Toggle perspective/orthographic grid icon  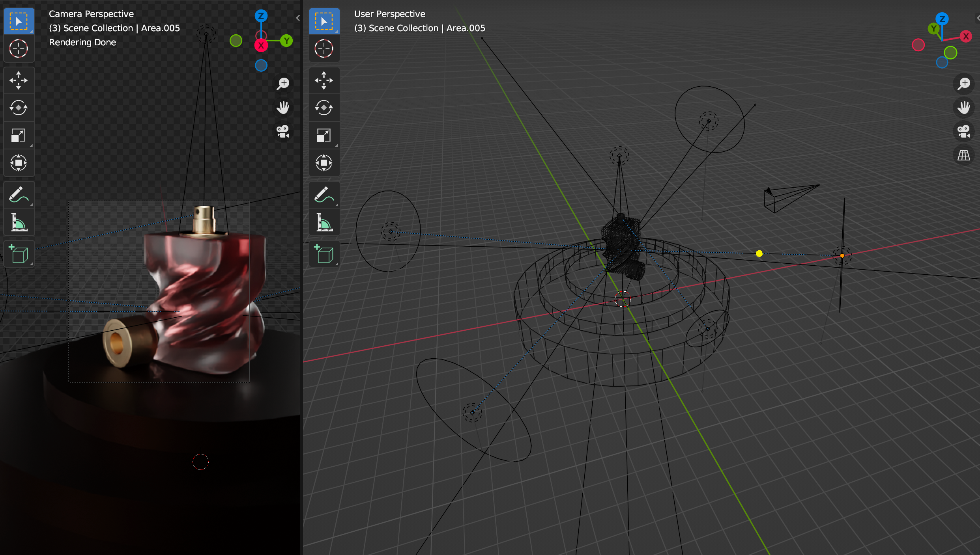(963, 155)
